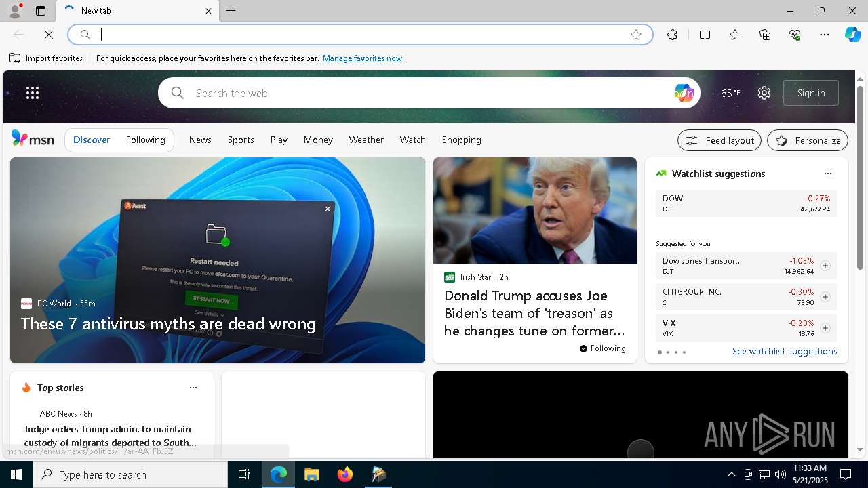Open a new tab with plus button
This screenshot has height=488, width=868.
[x=231, y=11]
